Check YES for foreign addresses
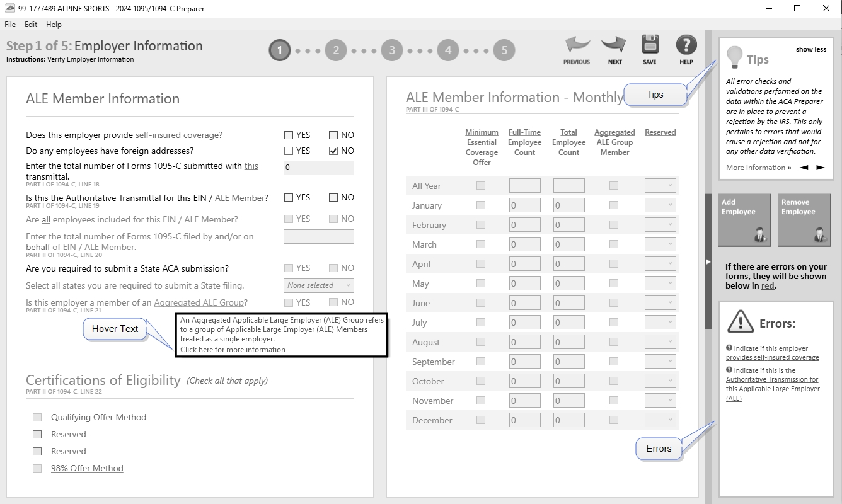 coord(289,151)
